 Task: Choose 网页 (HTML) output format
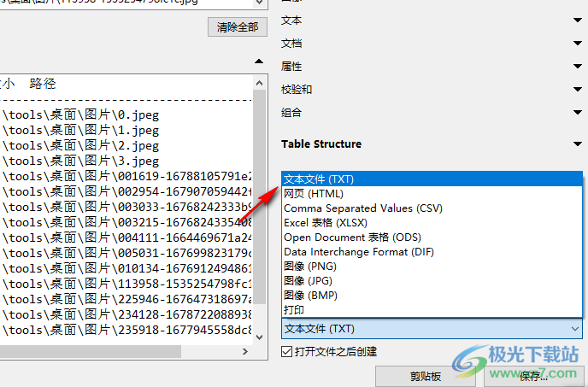pos(432,194)
